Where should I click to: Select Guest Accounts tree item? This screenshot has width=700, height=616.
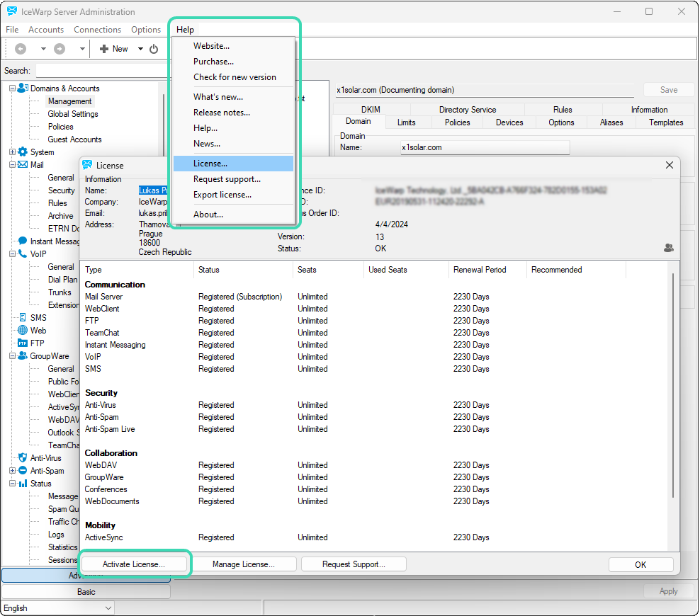pyautogui.click(x=74, y=139)
